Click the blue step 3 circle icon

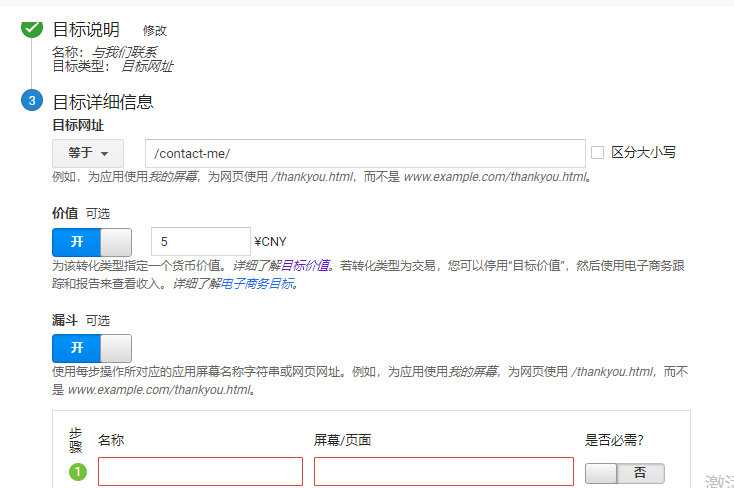click(x=32, y=100)
